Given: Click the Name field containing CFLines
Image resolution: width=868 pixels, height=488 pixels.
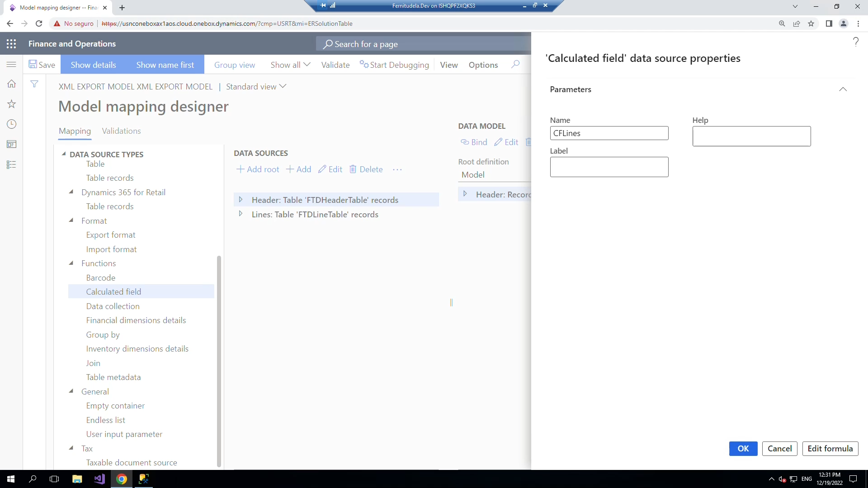Looking at the screenshot, I should pos(609,133).
